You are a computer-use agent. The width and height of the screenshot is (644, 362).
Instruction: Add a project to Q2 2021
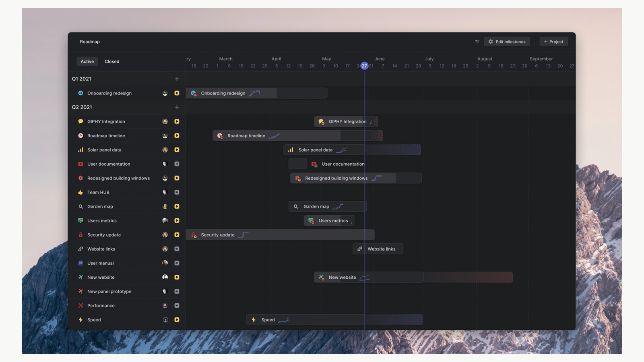click(x=177, y=107)
